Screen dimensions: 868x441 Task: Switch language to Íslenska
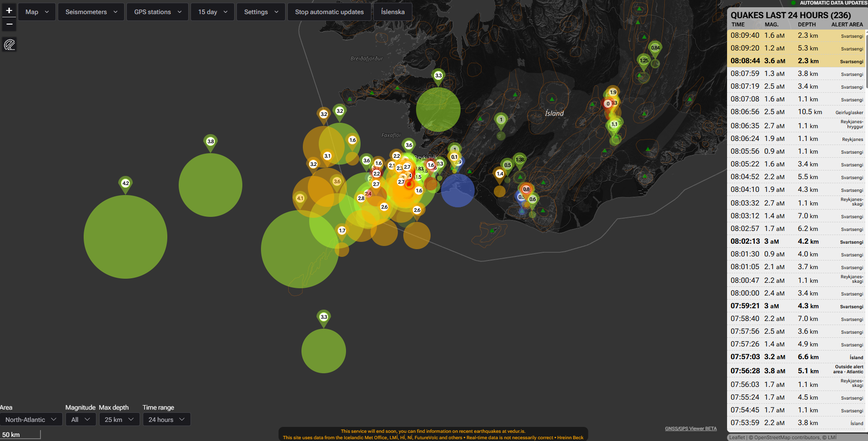(393, 12)
